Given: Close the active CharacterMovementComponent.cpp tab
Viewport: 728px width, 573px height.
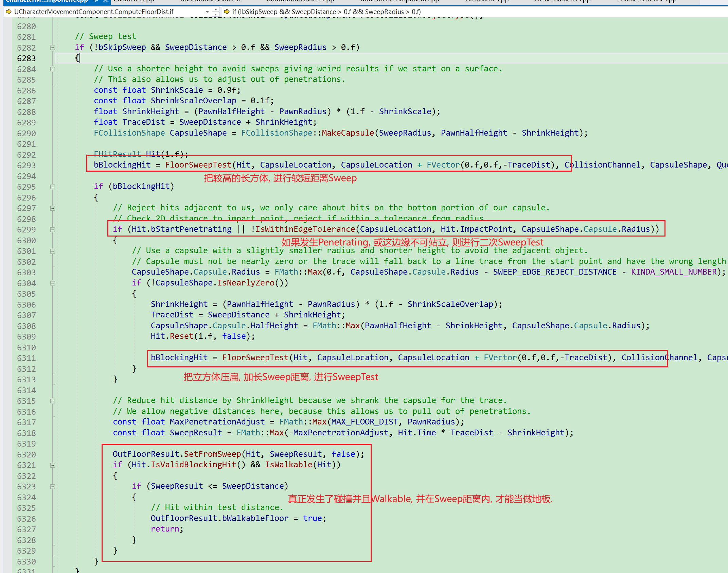Looking at the screenshot, I should [106, 1].
